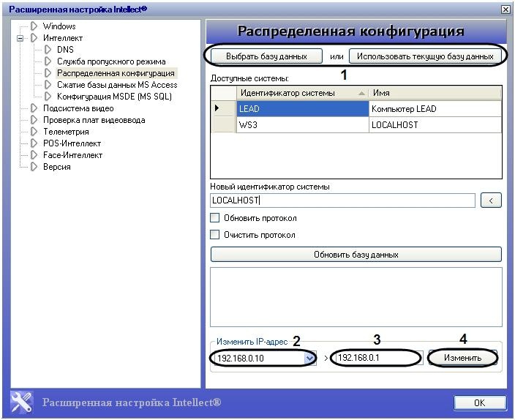Click the triangle icon next to Телеметрия

coord(34,132)
